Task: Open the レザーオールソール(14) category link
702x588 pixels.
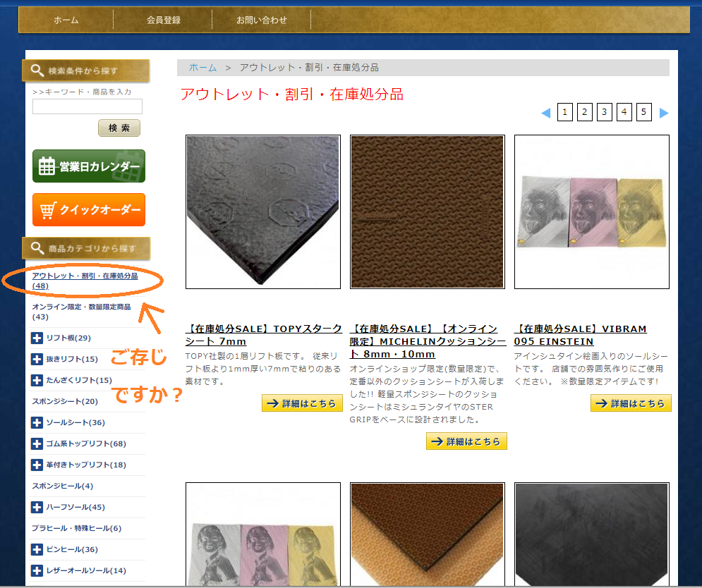Action: point(86,570)
